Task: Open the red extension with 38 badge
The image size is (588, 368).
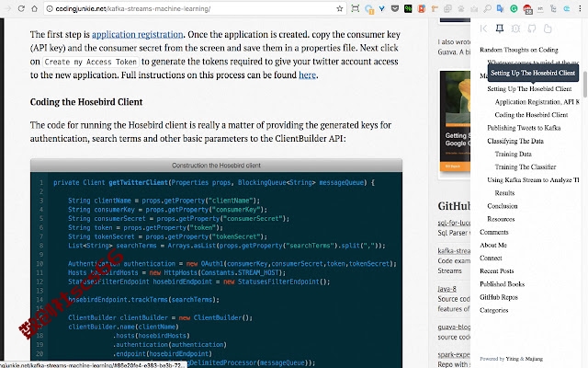Action: click(x=527, y=8)
